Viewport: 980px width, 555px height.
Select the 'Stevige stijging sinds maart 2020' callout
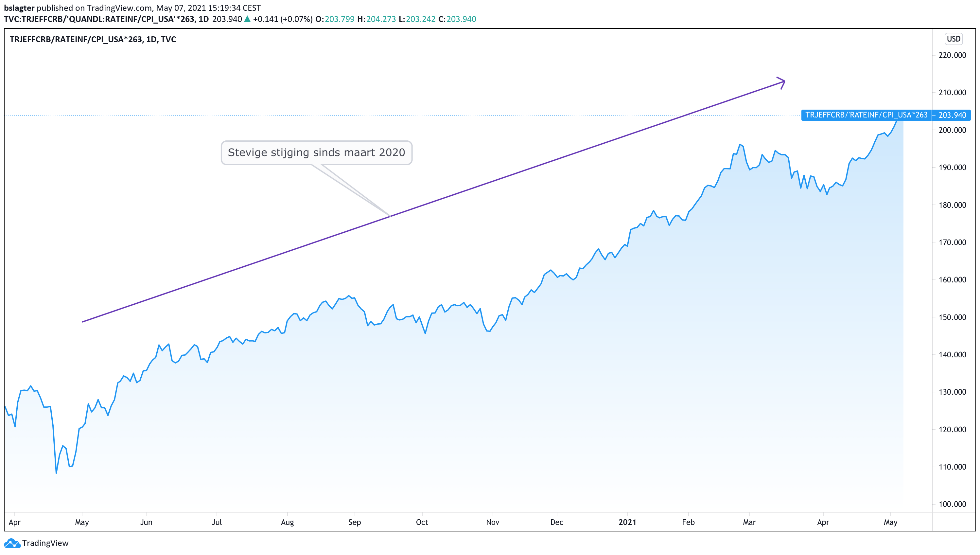pos(316,153)
